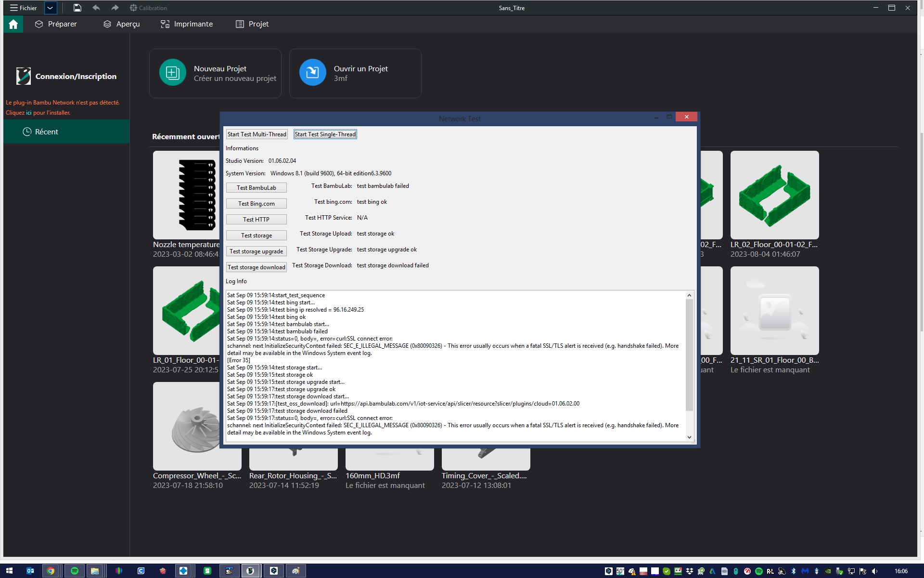Screen dimensions: 924x578
Task: Click the save project icon
Action: [77, 8]
